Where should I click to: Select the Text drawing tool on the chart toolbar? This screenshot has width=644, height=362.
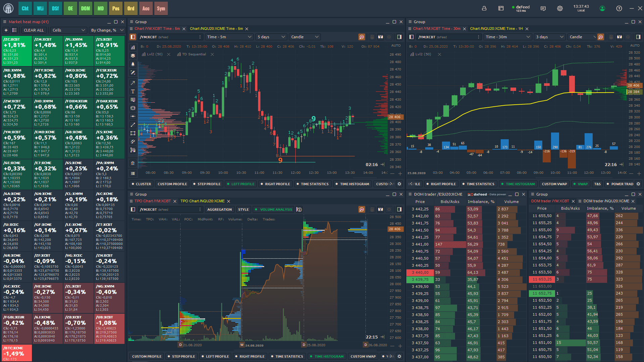click(x=133, y=91)
